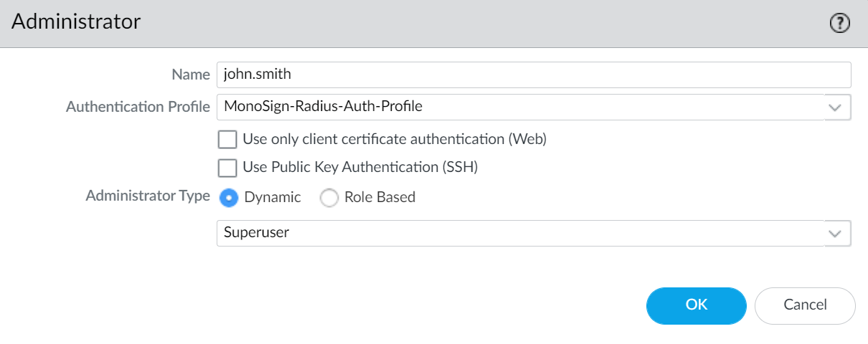Enable the client certificate authentication checkbox
Image resolution: width=868 pixels, height=344 pixels.
pos(227,139)
